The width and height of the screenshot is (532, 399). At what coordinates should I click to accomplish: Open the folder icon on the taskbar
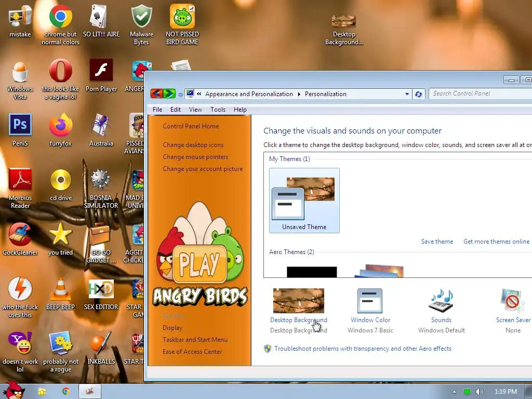click(42, 392)
